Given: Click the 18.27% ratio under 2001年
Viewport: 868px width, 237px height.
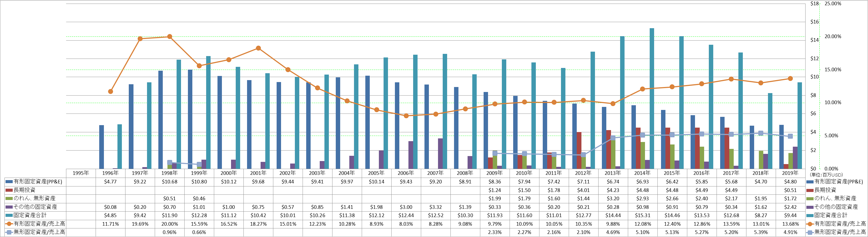Looking at the screenshot, I should point(258,224).
